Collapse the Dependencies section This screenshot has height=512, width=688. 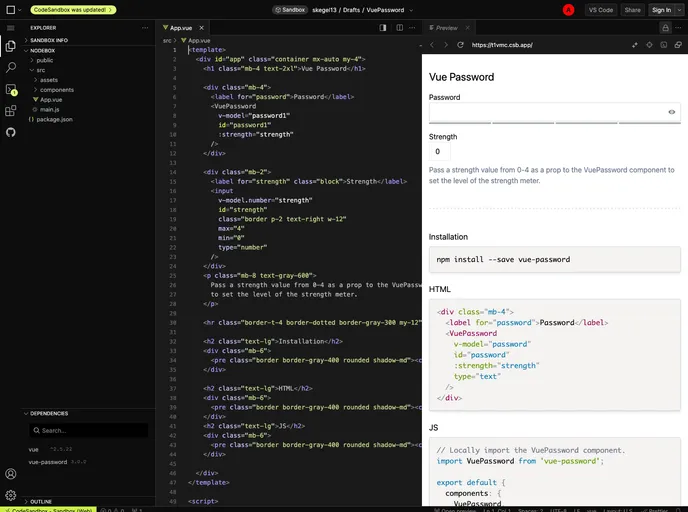49,413
